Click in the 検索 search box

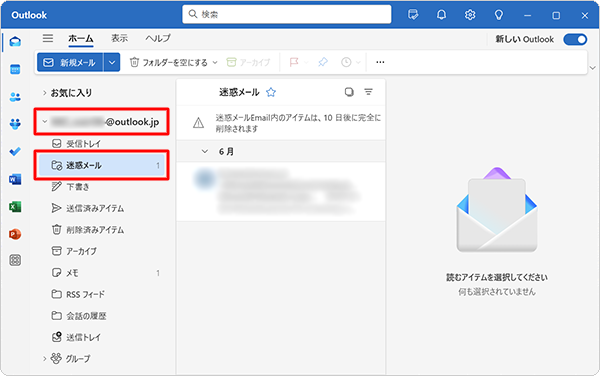(x=287, y=15)
